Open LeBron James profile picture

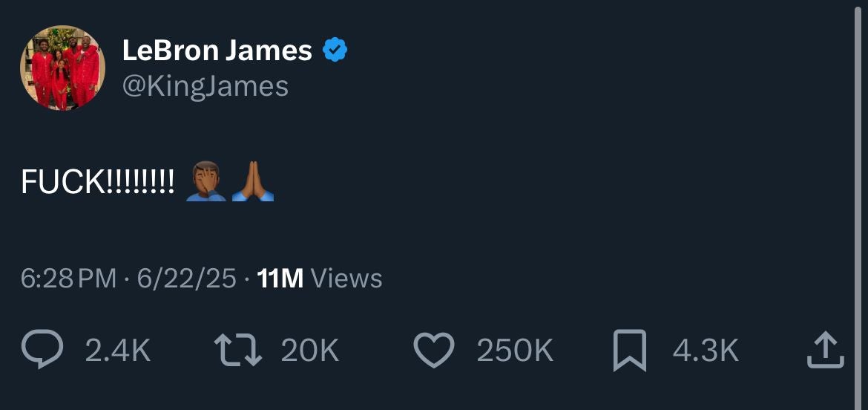click(62, 68)
